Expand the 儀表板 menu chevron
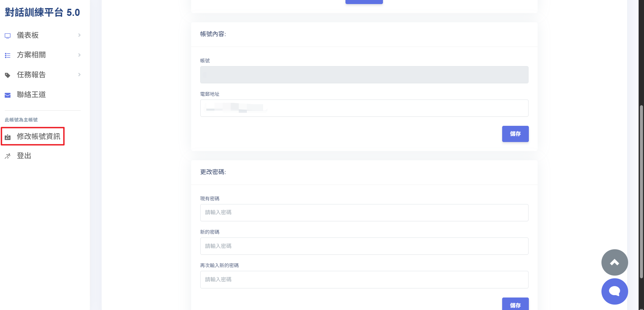644x310 pixels. (79, 35)
